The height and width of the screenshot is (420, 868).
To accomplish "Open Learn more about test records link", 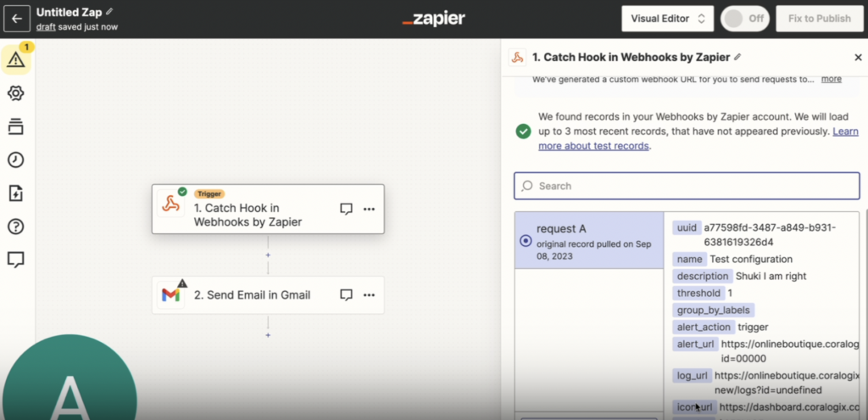I will point(698,139).
